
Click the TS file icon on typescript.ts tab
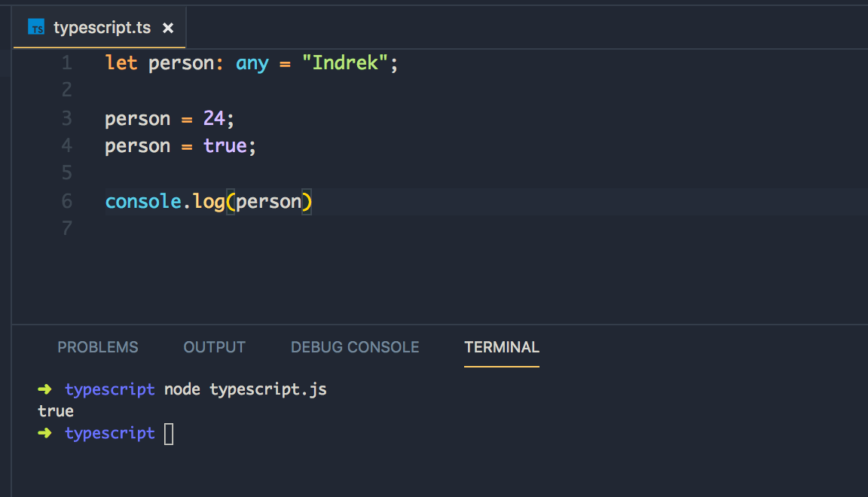[x=36, y=27]
